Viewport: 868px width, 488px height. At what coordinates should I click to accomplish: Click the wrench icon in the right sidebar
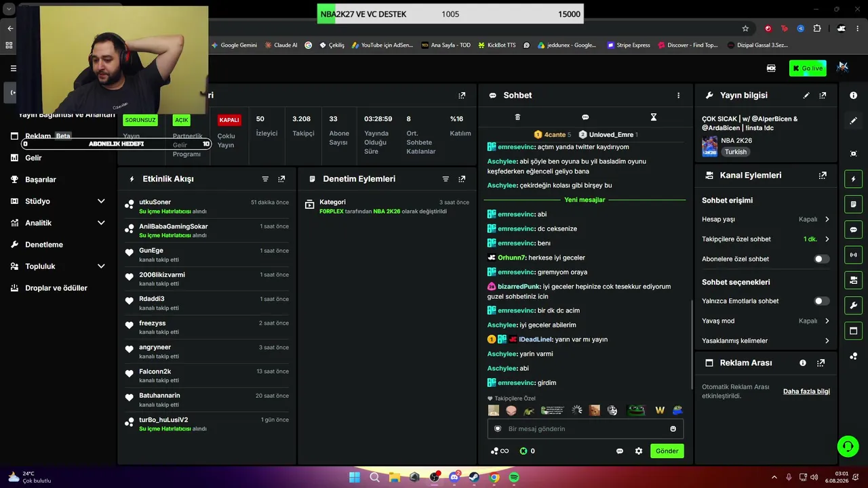853,306
